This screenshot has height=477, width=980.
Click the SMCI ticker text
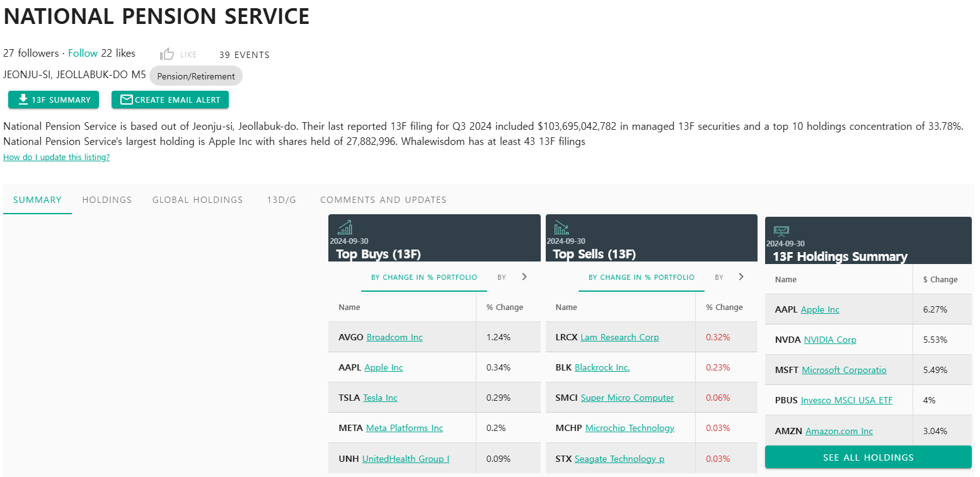click(x=567, y=398)
